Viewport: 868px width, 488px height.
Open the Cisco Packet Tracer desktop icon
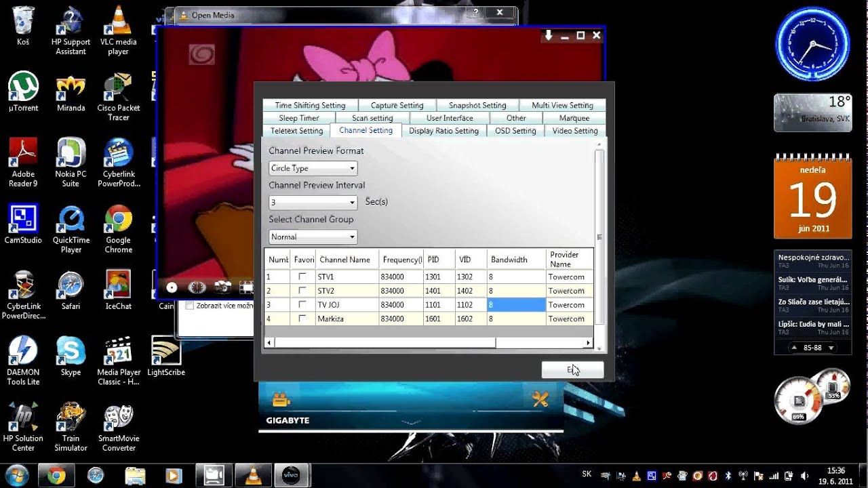118,97
